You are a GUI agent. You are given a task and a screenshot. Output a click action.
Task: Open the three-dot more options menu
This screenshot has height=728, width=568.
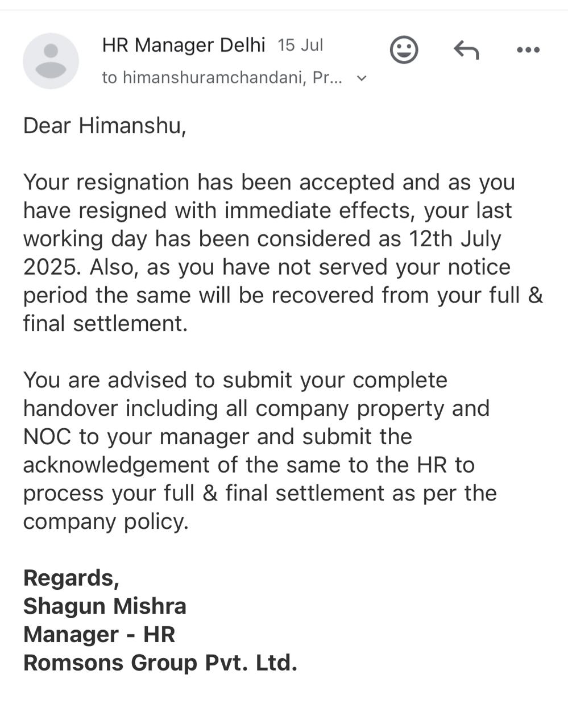528,50
